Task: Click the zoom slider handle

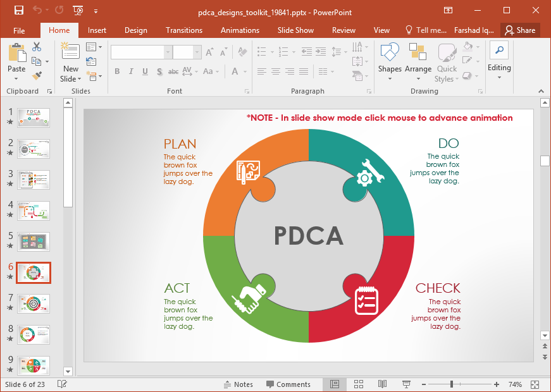Action: tap(452, 384)
